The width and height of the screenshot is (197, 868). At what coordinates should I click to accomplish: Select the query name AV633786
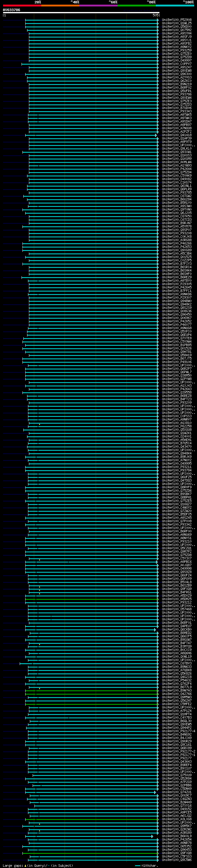click(11, 10)
